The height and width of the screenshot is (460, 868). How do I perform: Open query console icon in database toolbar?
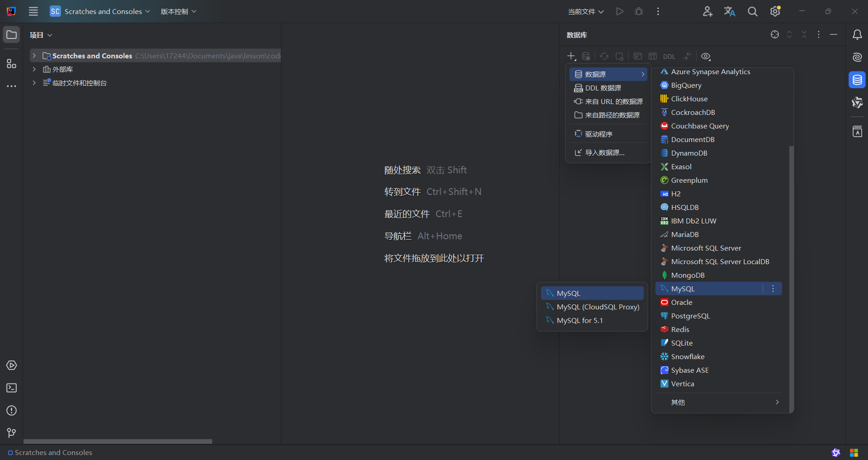[x=638, y=56]
